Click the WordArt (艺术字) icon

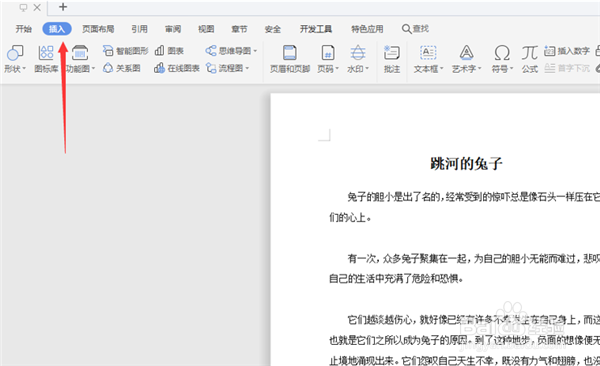466,53
